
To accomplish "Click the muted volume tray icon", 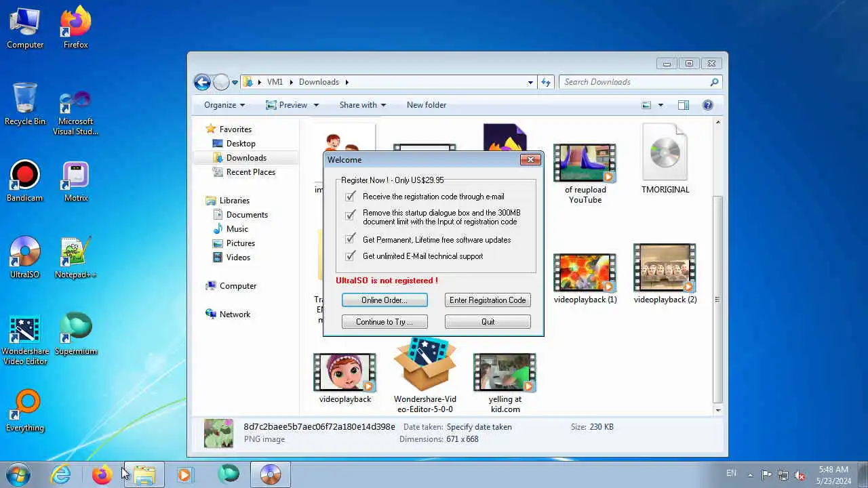I will (x=800, y=474).
